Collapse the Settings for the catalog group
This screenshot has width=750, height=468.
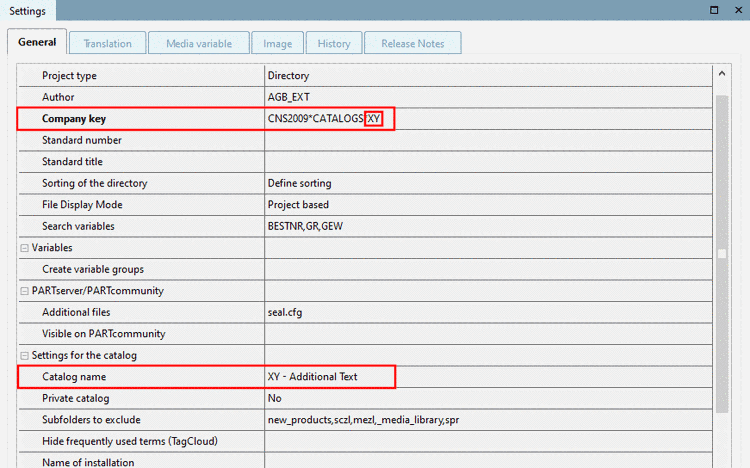click(24, 356)
